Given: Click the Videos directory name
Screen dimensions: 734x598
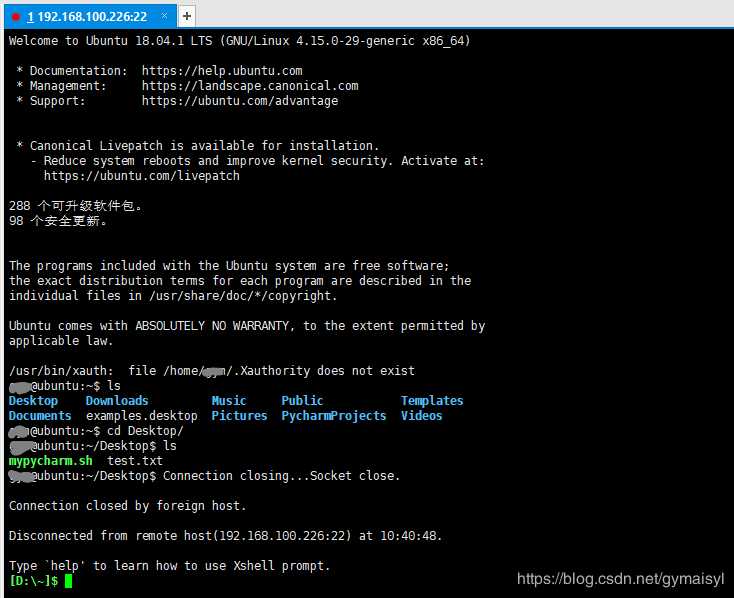Looking at the screenshot, I should tap(422, 416).
